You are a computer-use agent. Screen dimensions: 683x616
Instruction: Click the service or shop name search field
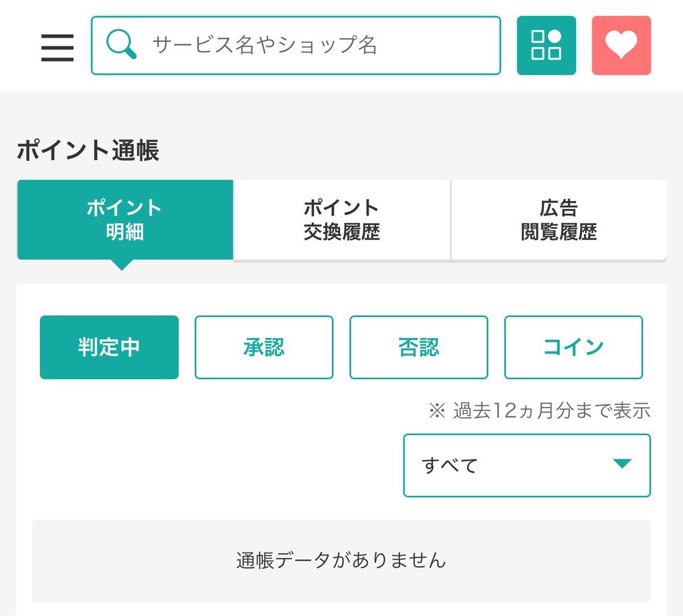[296, 46]
